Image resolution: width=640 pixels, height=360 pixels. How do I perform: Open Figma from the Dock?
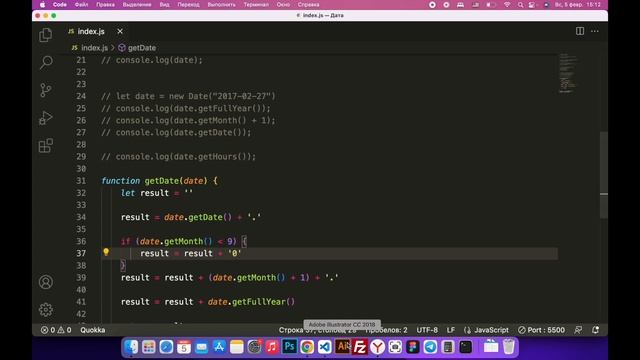click(413, 347)
